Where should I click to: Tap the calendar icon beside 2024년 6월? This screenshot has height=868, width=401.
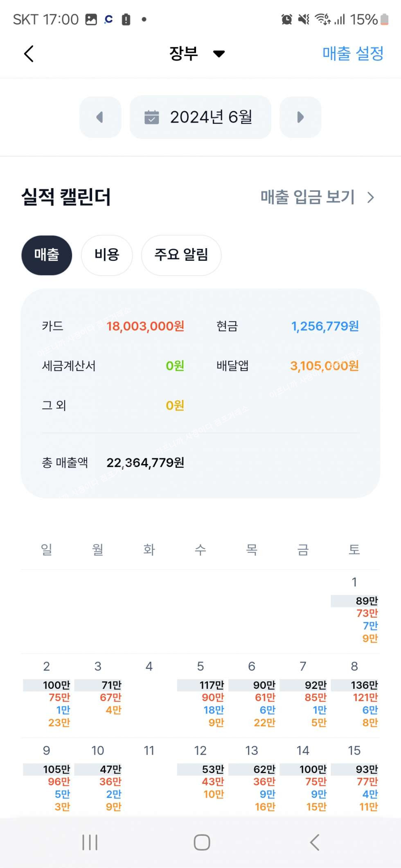tap(152, 117)
